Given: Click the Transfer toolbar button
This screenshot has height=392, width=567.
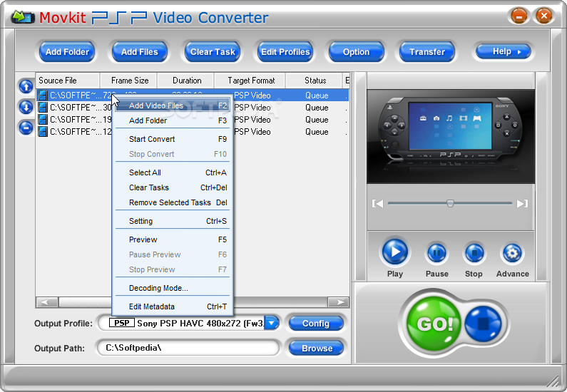Looking at the screenshot, I should click(x=427, y=51).
